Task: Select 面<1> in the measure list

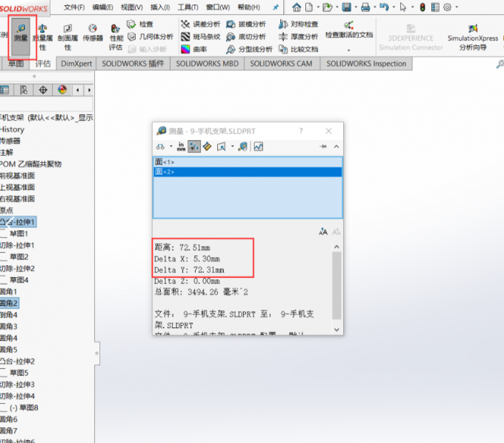Action: click(248, 162)
